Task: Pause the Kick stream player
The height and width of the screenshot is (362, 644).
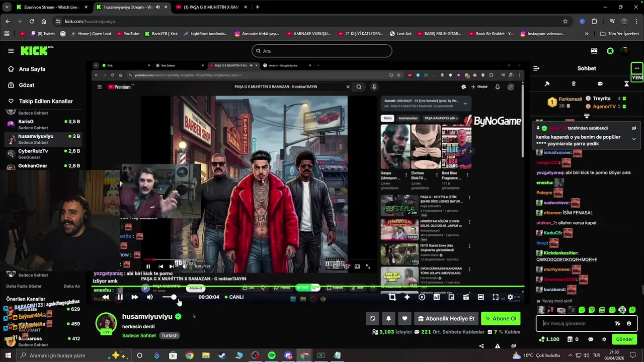Action: 120,297
